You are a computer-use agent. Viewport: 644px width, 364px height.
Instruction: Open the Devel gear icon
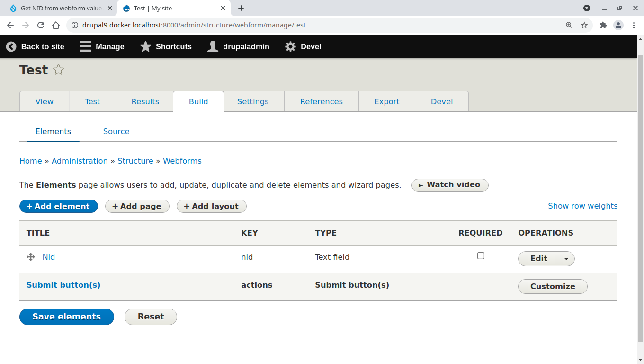290,46
